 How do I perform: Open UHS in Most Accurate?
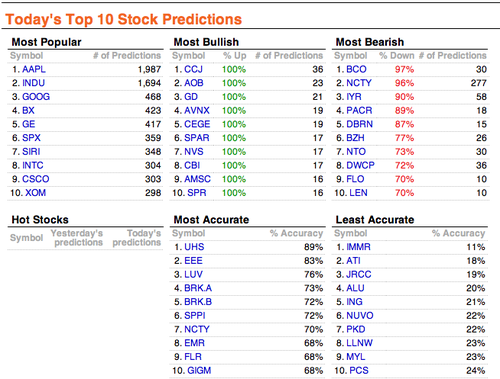point(194,247)
